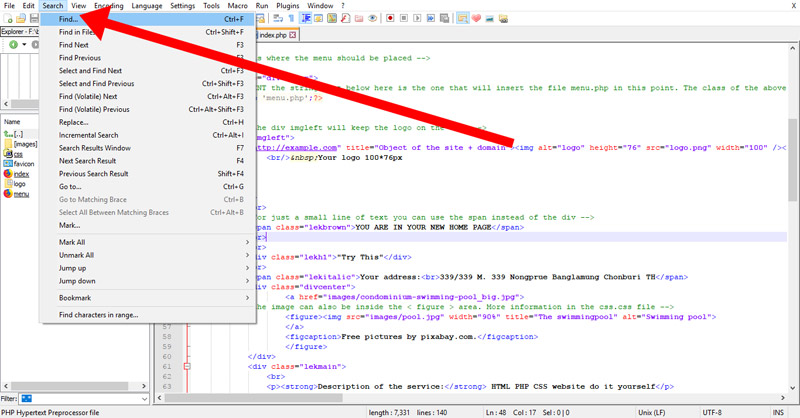Click the Filter input field
Screen dimensions: 800x418
coord(80,399)
